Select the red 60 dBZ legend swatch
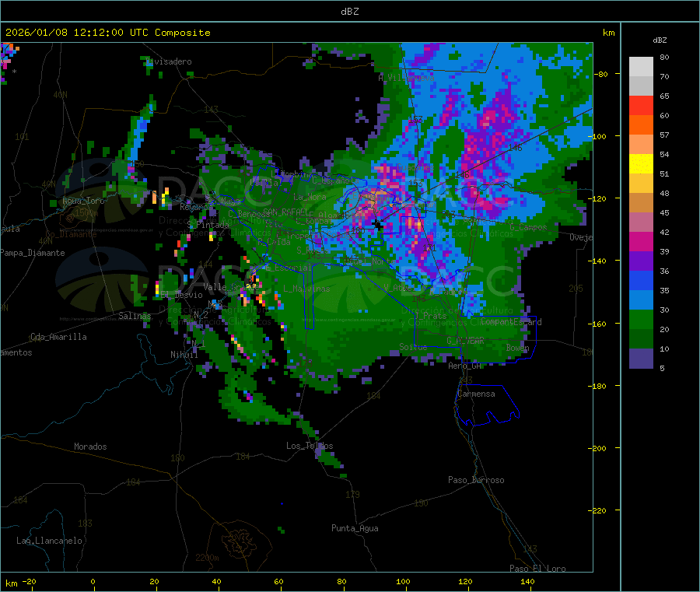The height and width of the screenshot is (592, 700). pos(641,105)
